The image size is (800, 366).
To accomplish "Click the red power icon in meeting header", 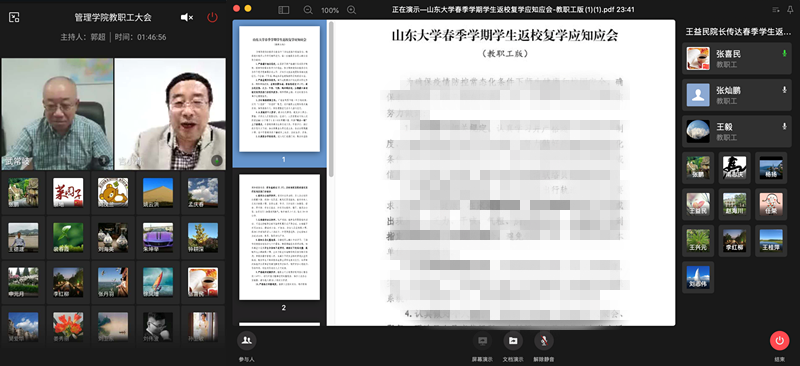I will [212, 17].
